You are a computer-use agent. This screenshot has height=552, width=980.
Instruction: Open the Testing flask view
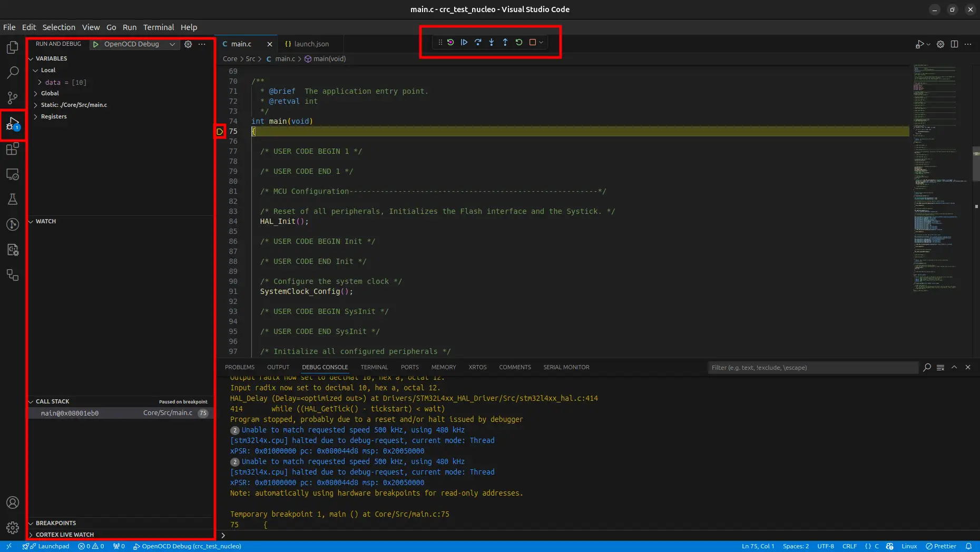13,199
